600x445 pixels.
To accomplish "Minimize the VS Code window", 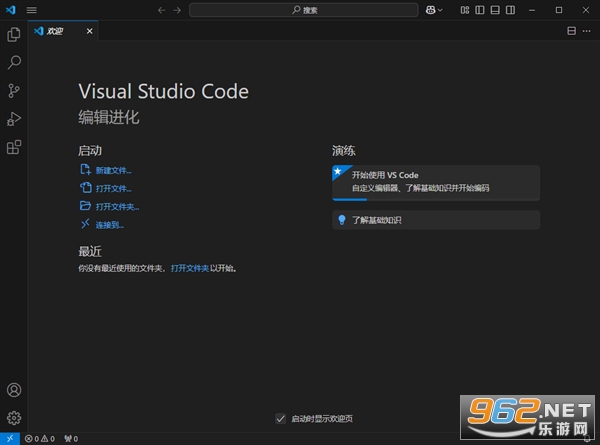I will [532, 10].
